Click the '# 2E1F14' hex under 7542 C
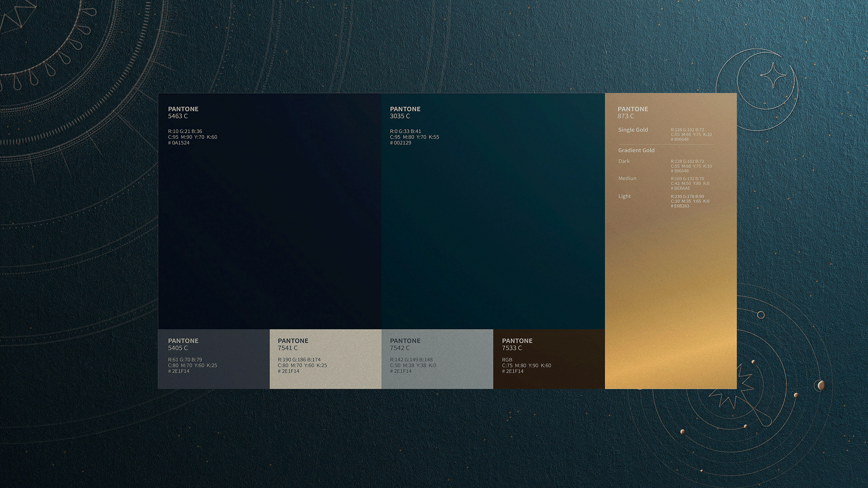The image size is (868, 488). 401,371
